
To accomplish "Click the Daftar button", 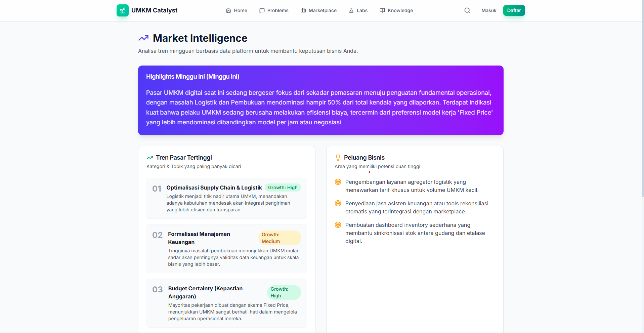I will [514, 10].
